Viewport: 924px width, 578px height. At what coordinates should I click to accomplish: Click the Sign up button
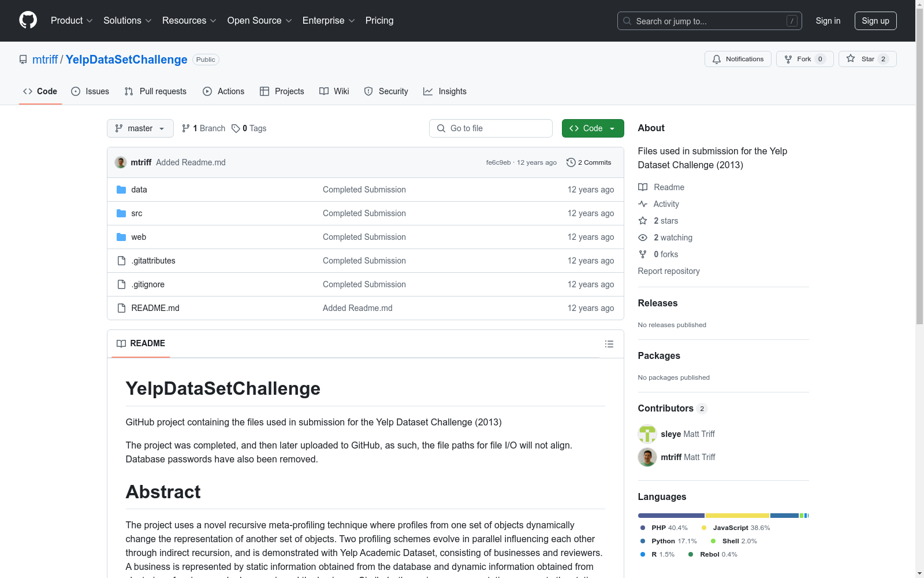coord(875,21)
